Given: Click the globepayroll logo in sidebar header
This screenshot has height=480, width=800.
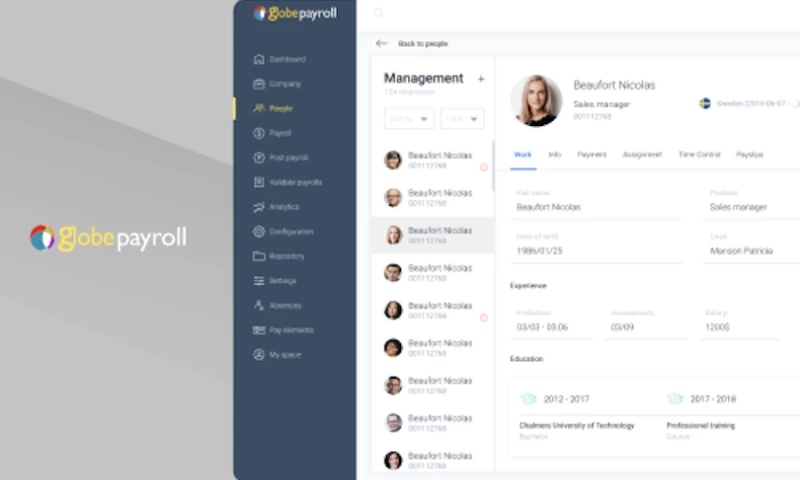Looking at the screenshot, I should [295, 13].
